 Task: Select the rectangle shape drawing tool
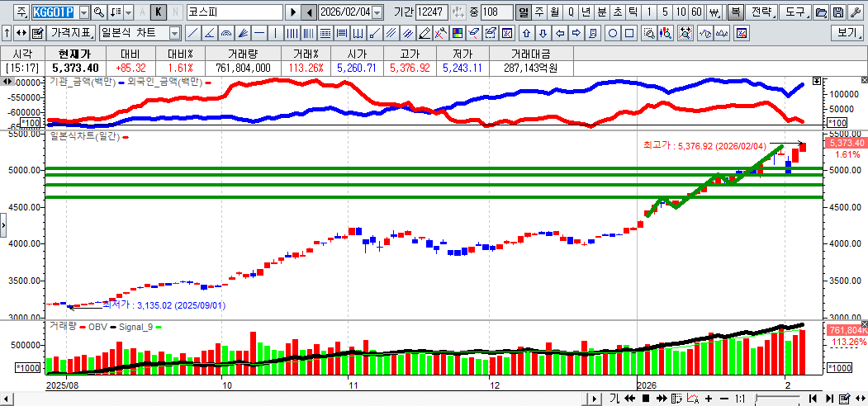coord(629,33)
